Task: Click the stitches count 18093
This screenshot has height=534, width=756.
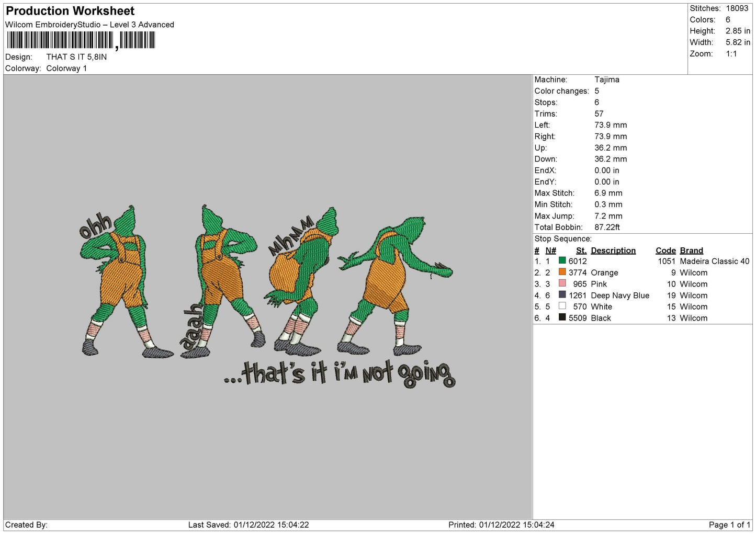Action: [x=737, y=8]
